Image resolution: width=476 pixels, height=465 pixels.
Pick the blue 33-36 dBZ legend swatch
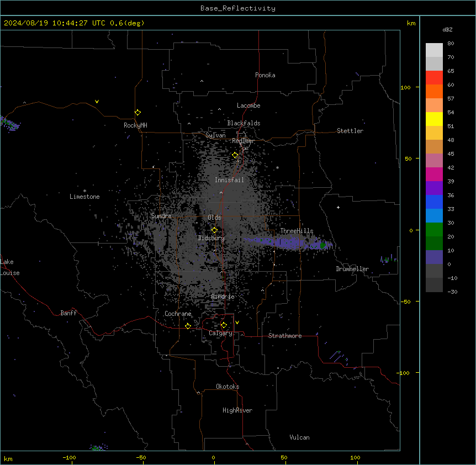tap(434, 202)
